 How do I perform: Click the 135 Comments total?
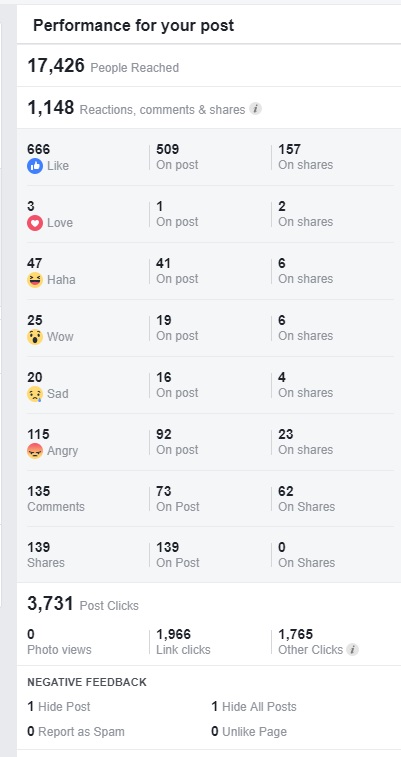(56, 499)
